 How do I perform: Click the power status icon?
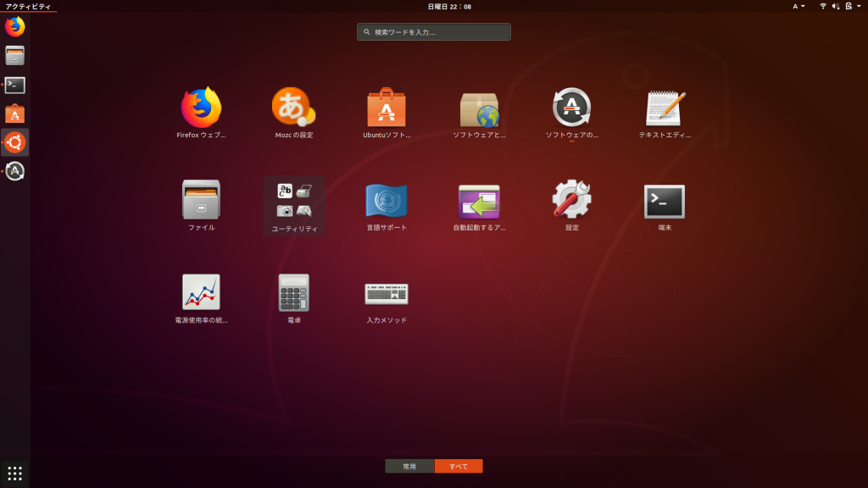[849, 6]
